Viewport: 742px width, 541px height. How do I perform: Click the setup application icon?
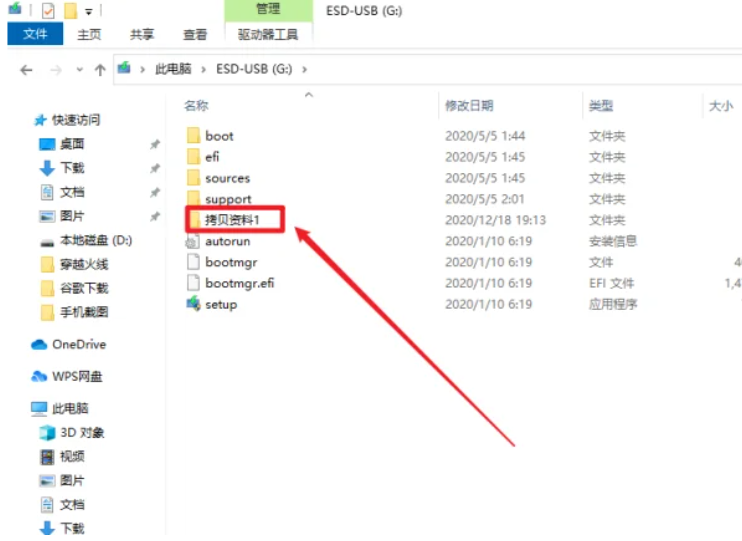click(194, 304)
